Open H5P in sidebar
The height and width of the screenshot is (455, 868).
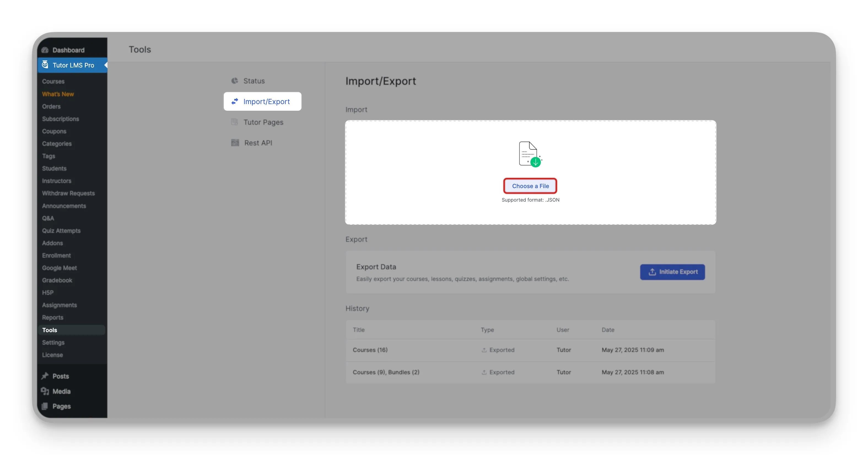pos(47,293)
